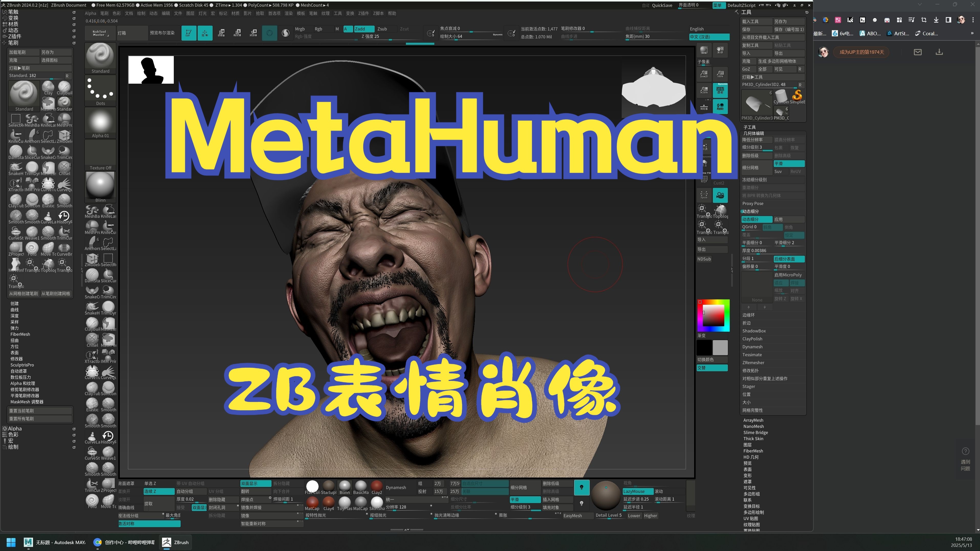Click the Xpose icon
This screenshot has height=551, width=980.
point(704,195)
